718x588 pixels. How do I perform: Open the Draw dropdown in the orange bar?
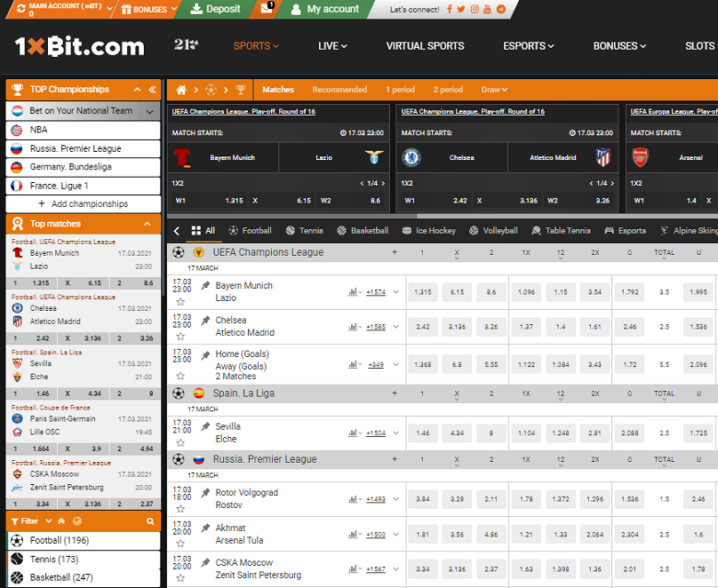coord(494,90)
